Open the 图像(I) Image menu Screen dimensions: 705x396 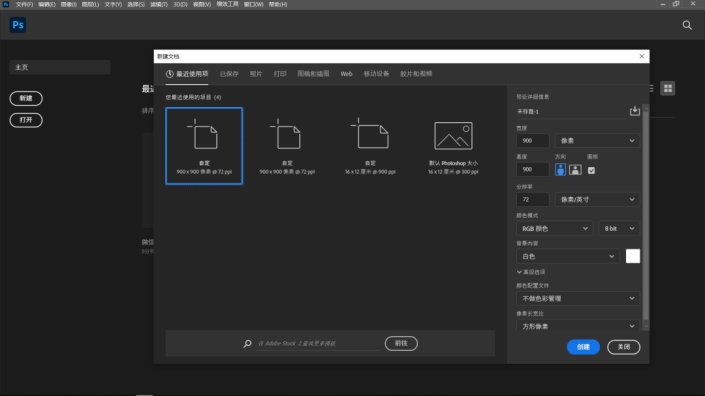(69, 4)
